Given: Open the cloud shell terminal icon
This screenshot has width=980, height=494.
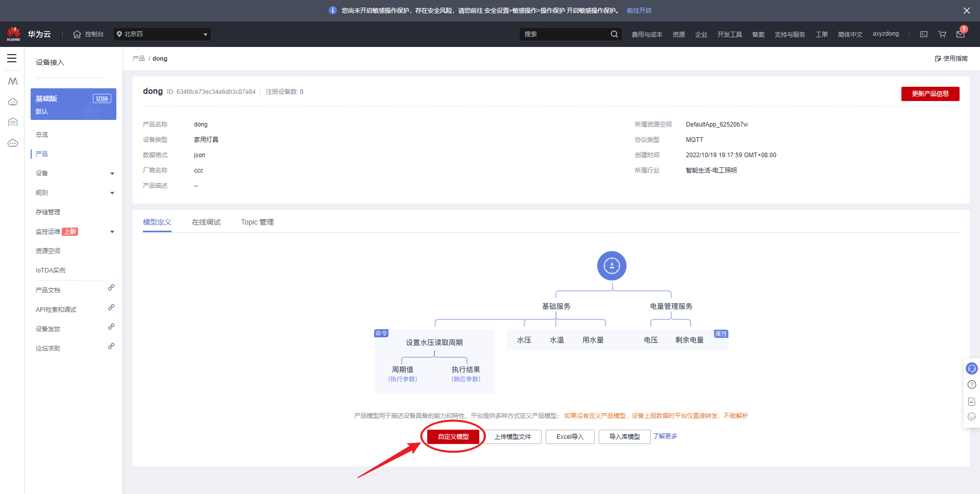Looking at the screenshot, I should point(924,34).
